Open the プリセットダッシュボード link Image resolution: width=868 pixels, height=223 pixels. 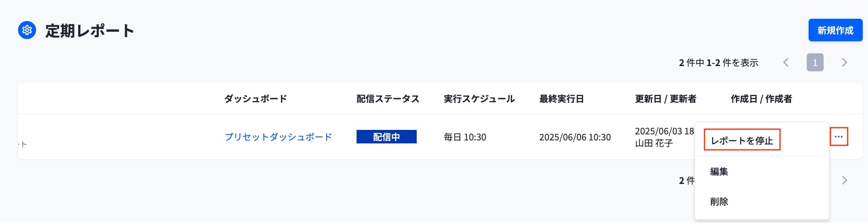(x=278, y=137)
